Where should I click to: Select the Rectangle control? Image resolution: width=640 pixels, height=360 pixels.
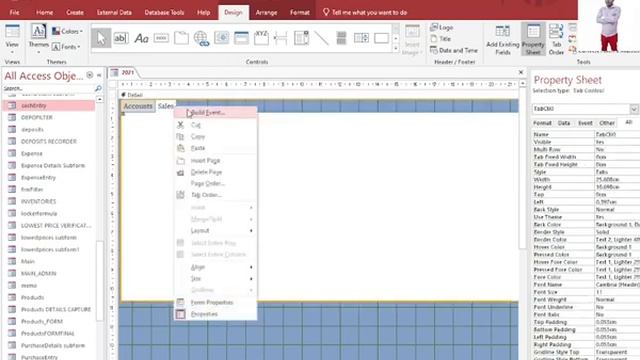pos(381,38)
